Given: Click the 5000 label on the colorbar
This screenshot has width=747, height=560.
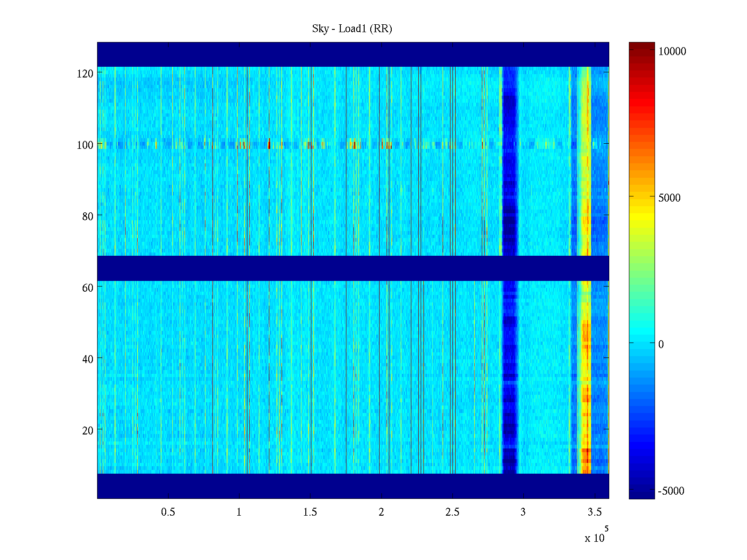Looking at the screenshot, I should 669,198.
